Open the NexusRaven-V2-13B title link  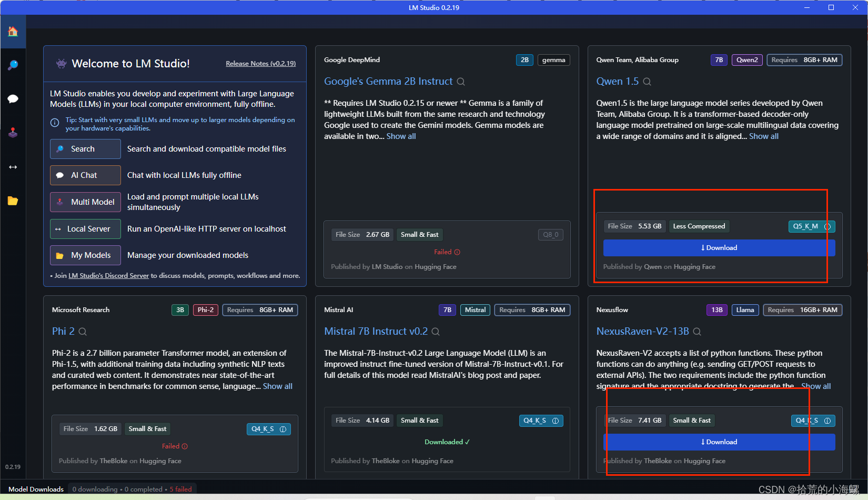(642, 332)
